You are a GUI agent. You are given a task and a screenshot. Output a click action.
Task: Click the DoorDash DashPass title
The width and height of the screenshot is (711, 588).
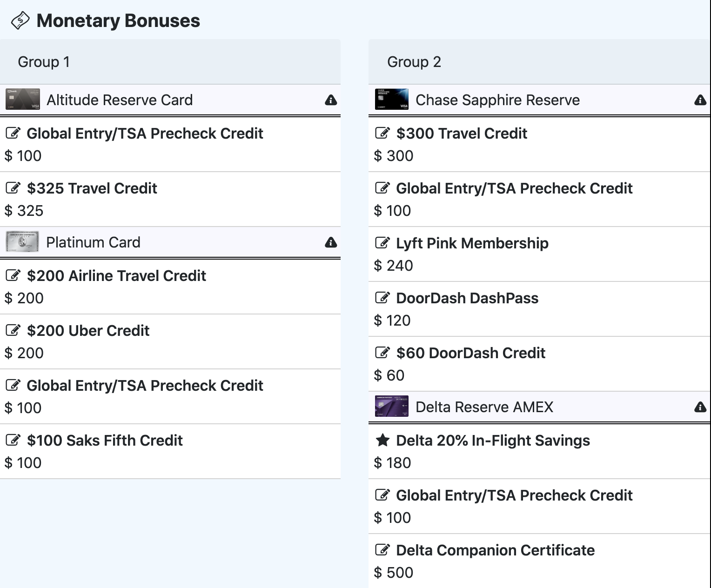coord(467,298)
